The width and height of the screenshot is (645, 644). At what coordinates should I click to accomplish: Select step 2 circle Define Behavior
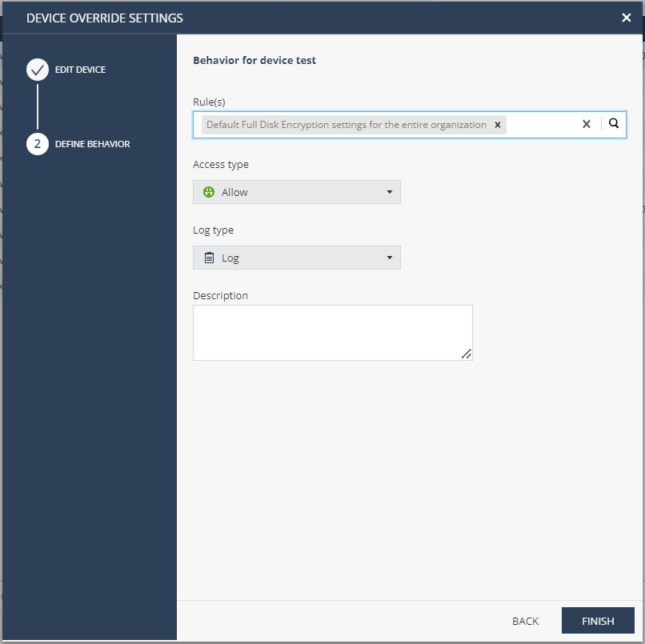(38, 144)
